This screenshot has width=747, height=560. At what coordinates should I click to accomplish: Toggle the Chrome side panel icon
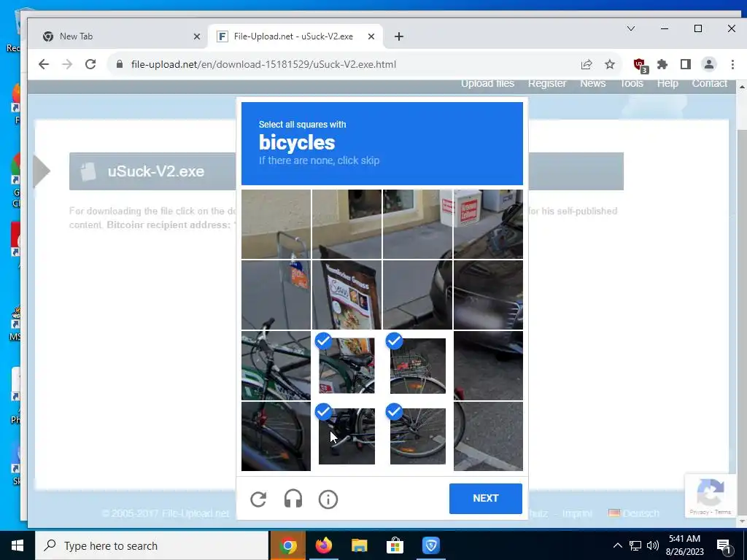coord(686,64)
